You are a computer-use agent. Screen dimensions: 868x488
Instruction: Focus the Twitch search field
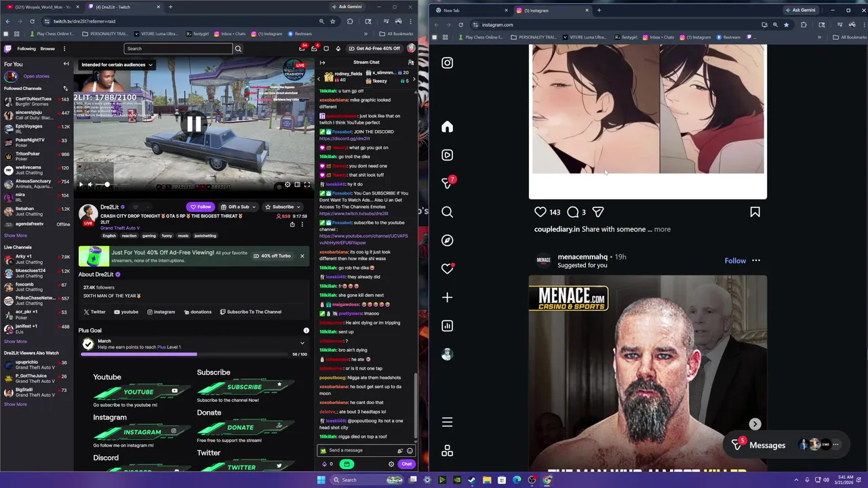coord(178,49)
